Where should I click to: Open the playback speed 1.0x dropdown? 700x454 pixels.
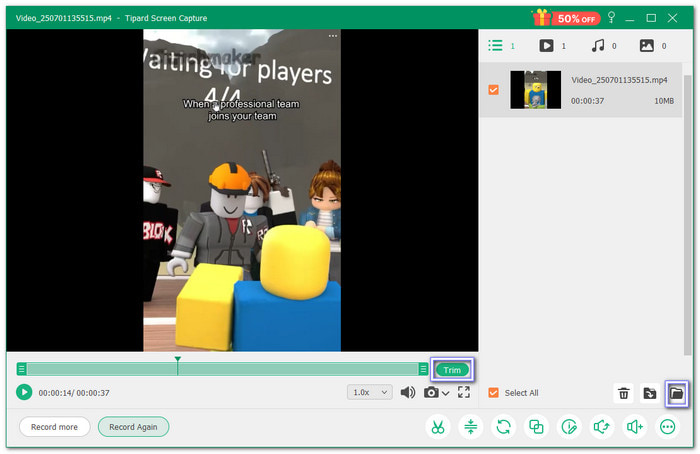(x=370, y=392)
